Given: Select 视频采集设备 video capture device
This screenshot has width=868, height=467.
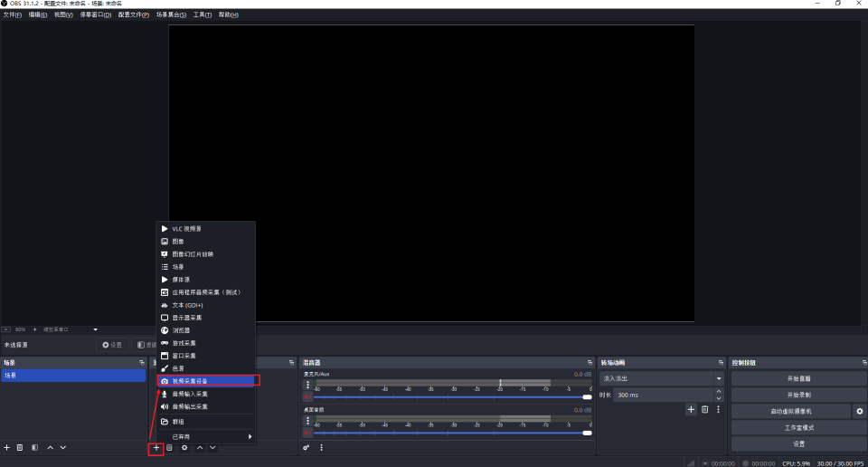Looking at the screenshot, I should click(x=205, y=381).
